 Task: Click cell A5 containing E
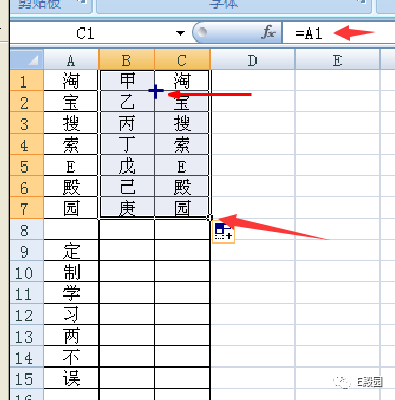71,165
